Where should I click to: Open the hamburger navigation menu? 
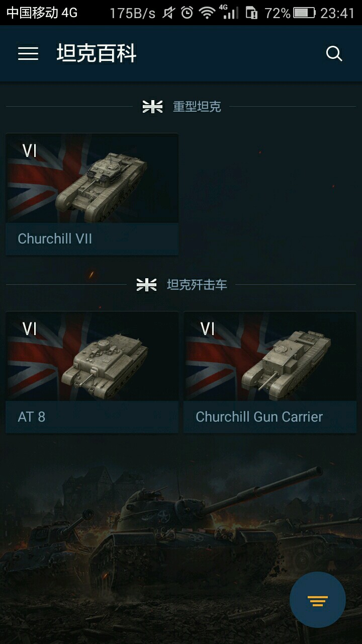(28, 54)
